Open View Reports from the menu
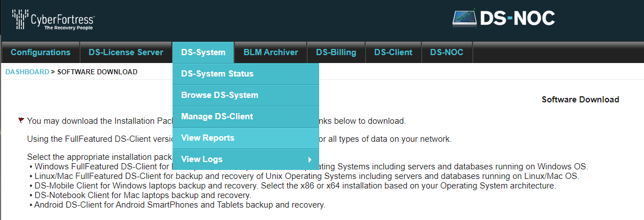 tap(246, 138)
